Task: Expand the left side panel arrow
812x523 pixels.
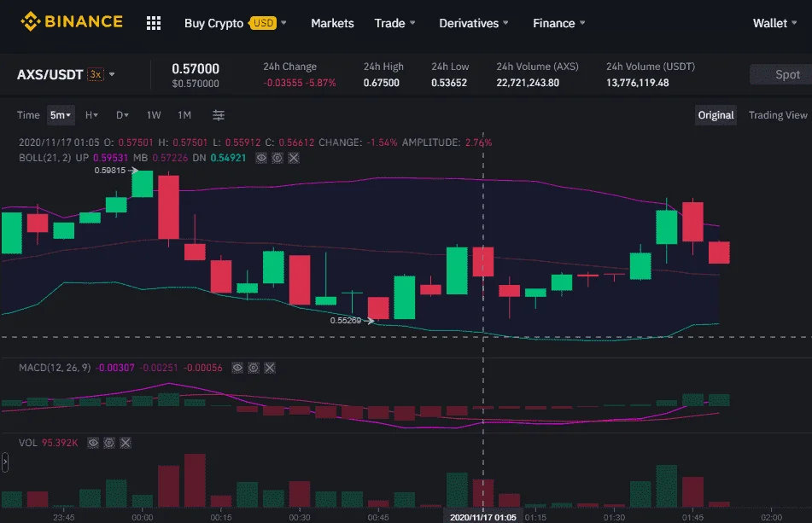Action: (x=5, y=462)
